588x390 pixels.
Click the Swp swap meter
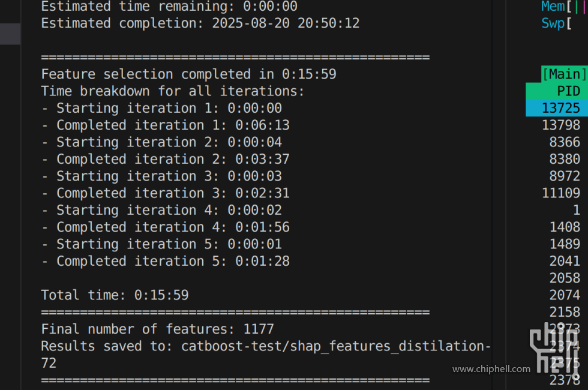coord(557,23)
